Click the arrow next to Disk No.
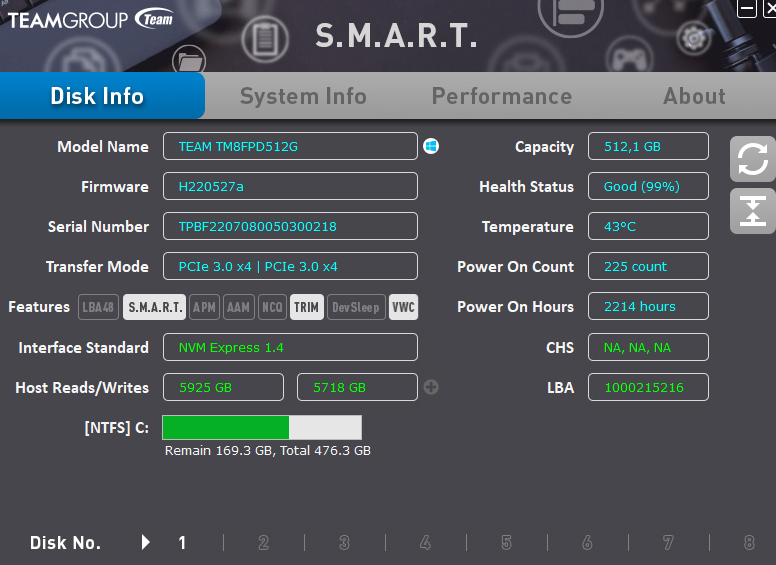 (x=146, y=542)
